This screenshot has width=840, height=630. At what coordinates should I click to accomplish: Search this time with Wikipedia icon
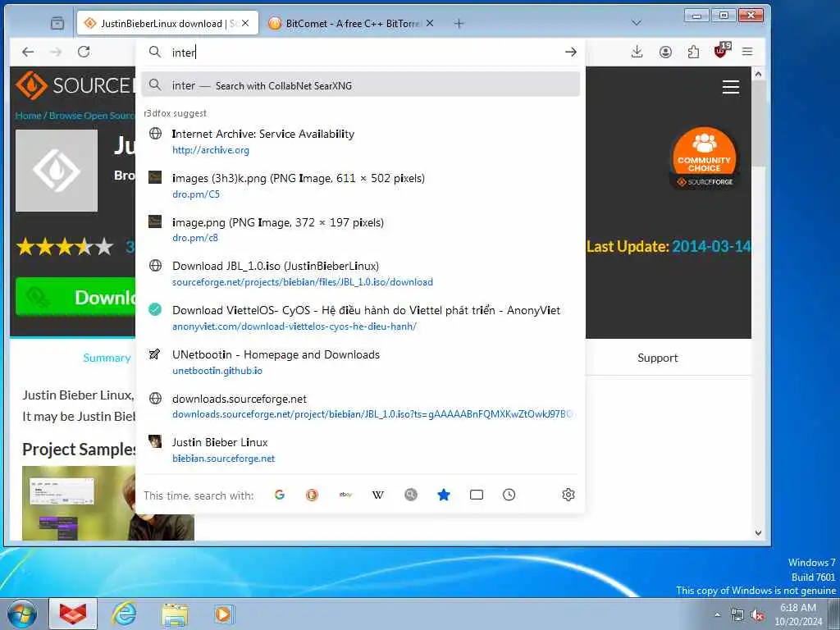click(x=378, y=495)
